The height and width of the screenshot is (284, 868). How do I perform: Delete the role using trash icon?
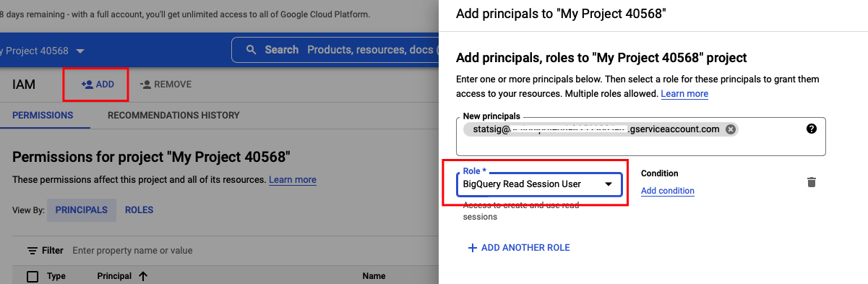[x=811, y=182]
